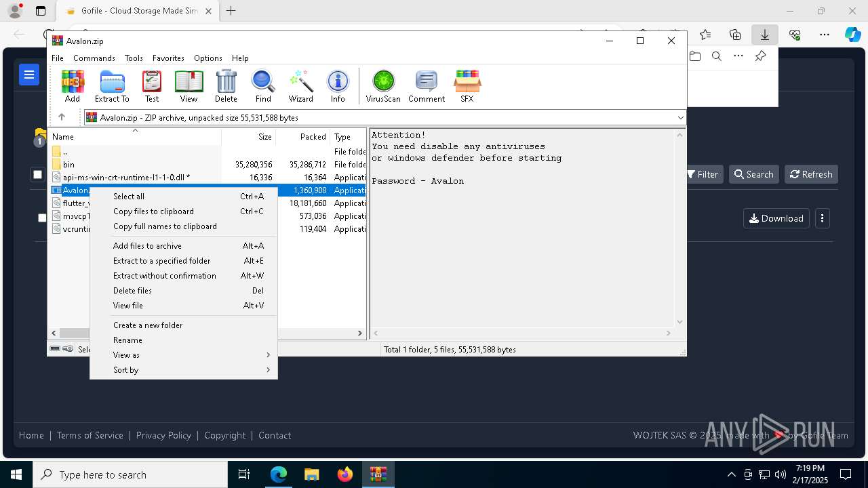Run VirusScan from the toolbar

point(383,86)
